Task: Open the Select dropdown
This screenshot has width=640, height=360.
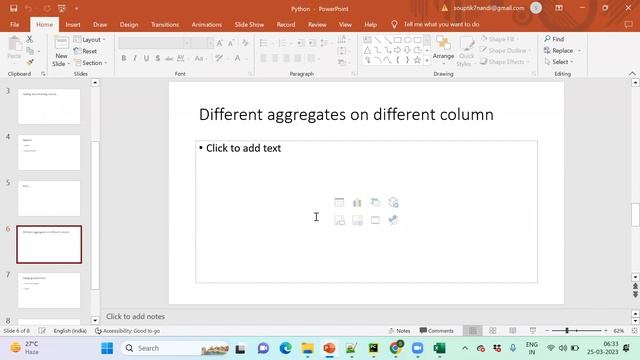Action: click(x=559, y=62)
